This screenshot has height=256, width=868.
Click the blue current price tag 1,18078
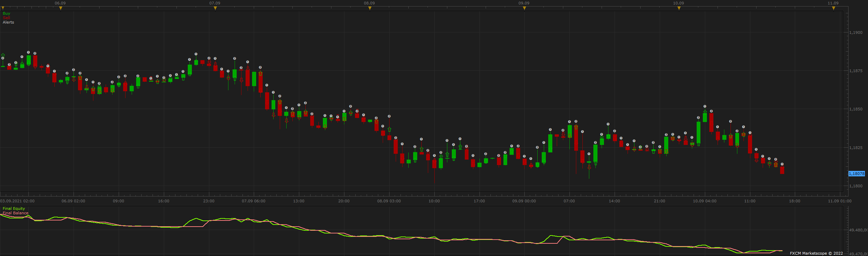pos(856,174)
